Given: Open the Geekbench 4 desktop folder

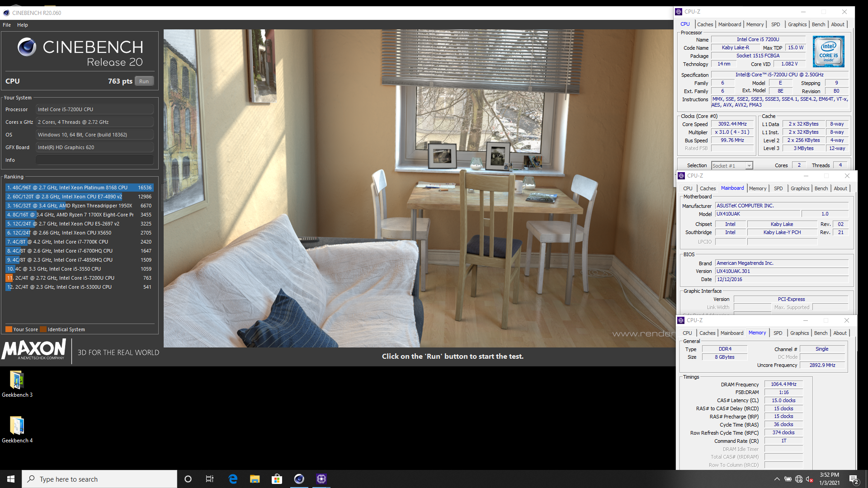Looking at the screenshot, I should click(17, 429).
